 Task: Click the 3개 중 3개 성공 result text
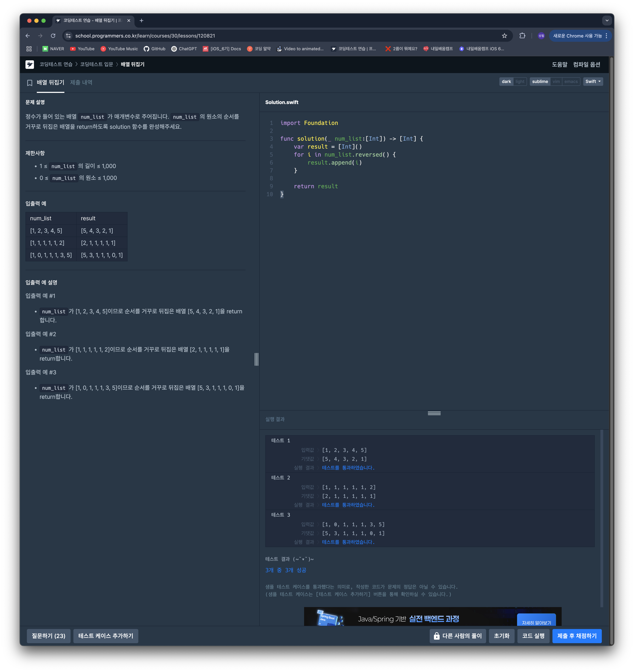click(x=286, y=570)
